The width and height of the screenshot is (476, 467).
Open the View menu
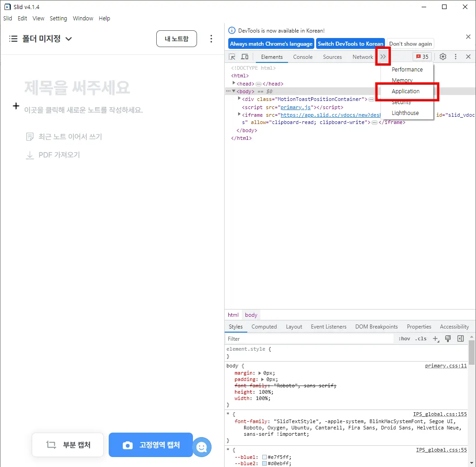(x=38, y=19)
